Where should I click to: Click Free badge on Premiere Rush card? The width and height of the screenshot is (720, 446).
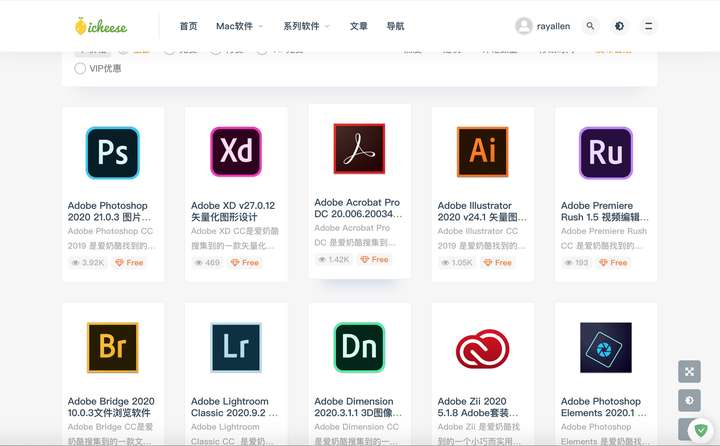pos(613,263)
